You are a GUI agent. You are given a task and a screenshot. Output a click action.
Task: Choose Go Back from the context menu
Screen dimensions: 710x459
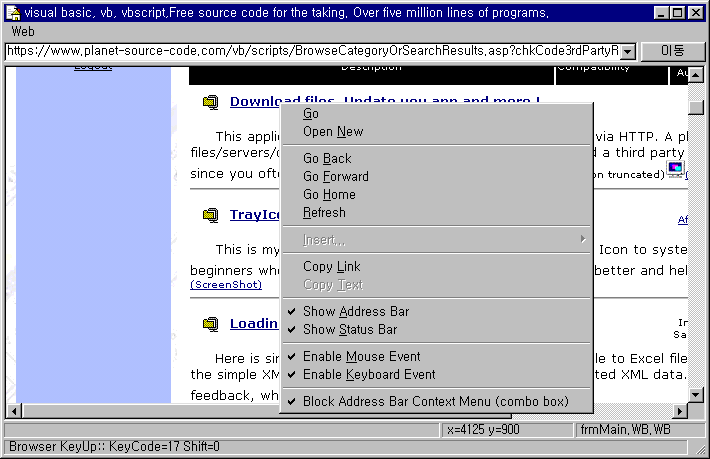point(437,158)
